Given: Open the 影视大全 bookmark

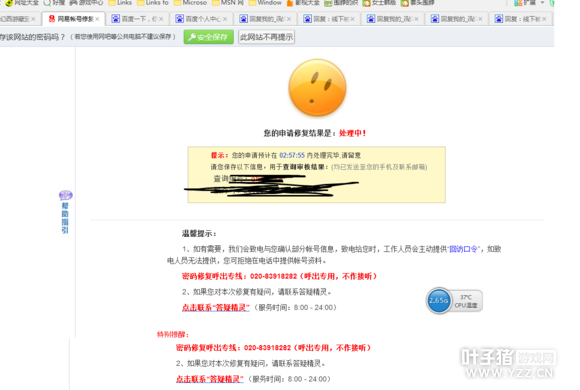Looking at the screenshot, I should coord(303,3).
